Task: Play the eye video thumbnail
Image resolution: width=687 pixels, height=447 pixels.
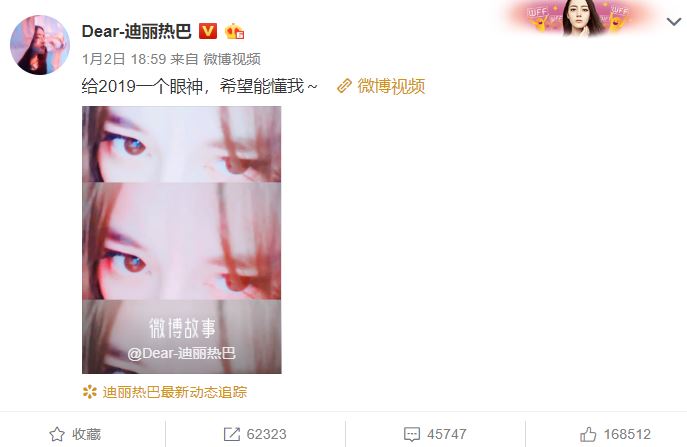Action: pos(181,240)
